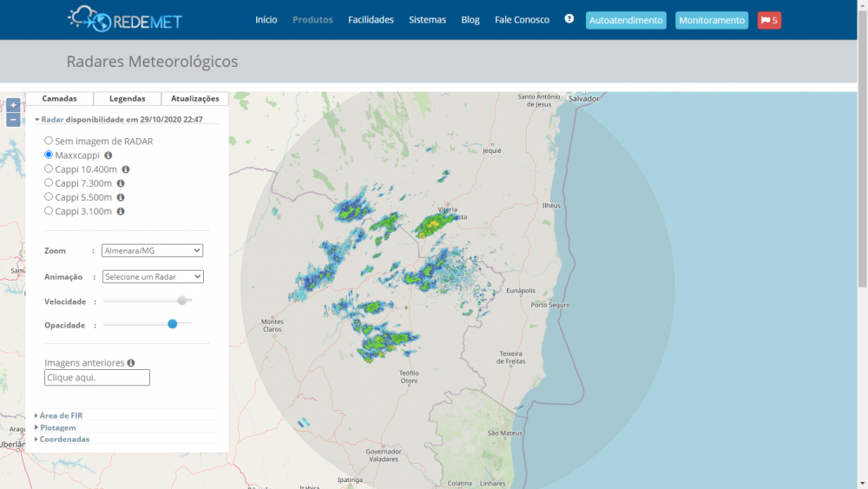Open the info icon beside Cappi 10.400m
Viewport: 868px width, 489px height.
(x=126, y=169)
